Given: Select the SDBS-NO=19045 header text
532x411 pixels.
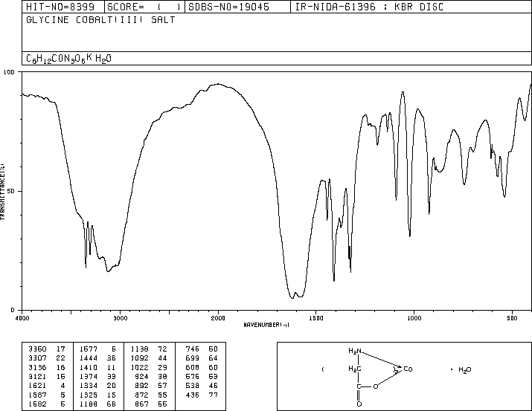Looking at the screenshot, I should [x=228, y=7].
